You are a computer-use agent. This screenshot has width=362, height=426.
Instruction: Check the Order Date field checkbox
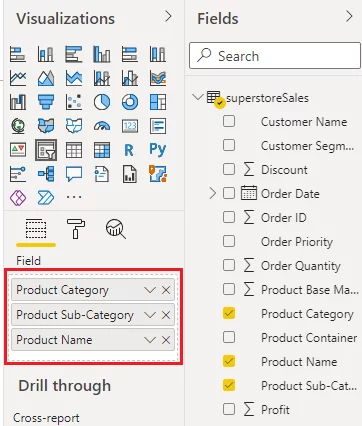(229, 193)
